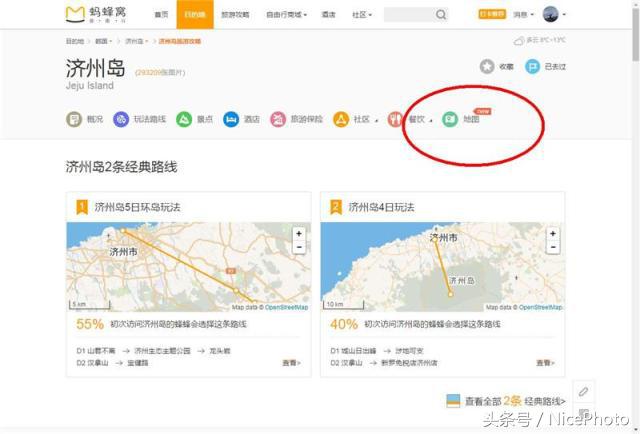Open the pink 旅游保险 insurance icon

pos(278,119)
